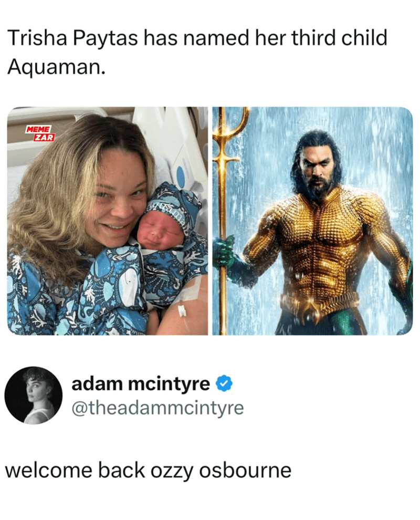420x520 pixels.
Task: Click the word "Aquaman." in the headline
Action: [x=56, y=67]
